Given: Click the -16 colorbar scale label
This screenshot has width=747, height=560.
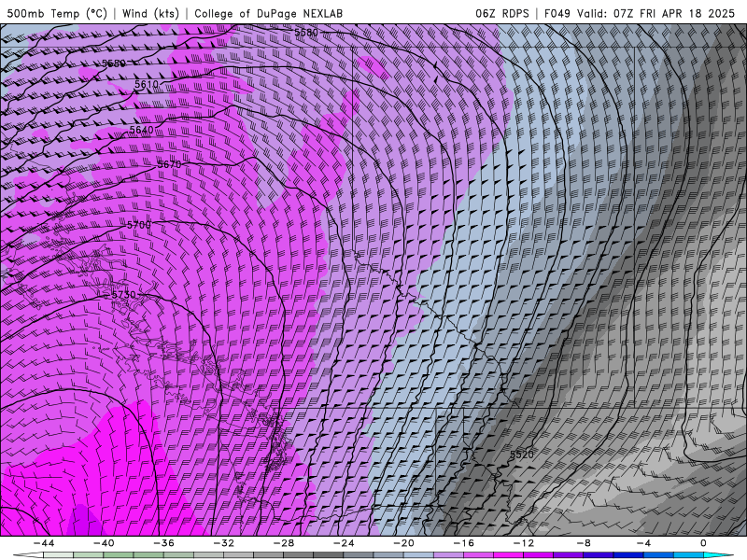Looking at the screenshot, I should [464, 543].
